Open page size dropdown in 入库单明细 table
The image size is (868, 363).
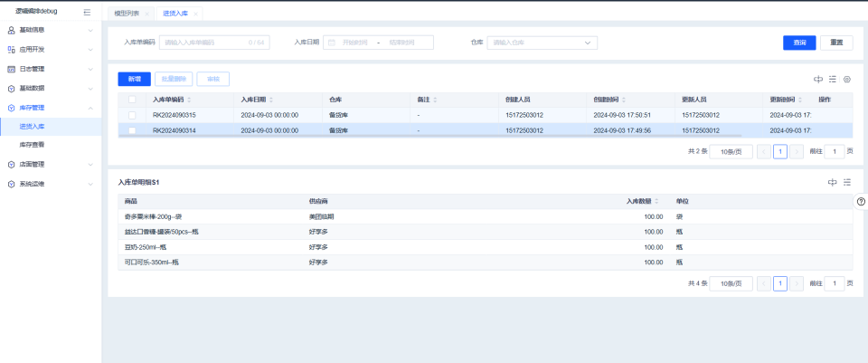tap(731, 283)
